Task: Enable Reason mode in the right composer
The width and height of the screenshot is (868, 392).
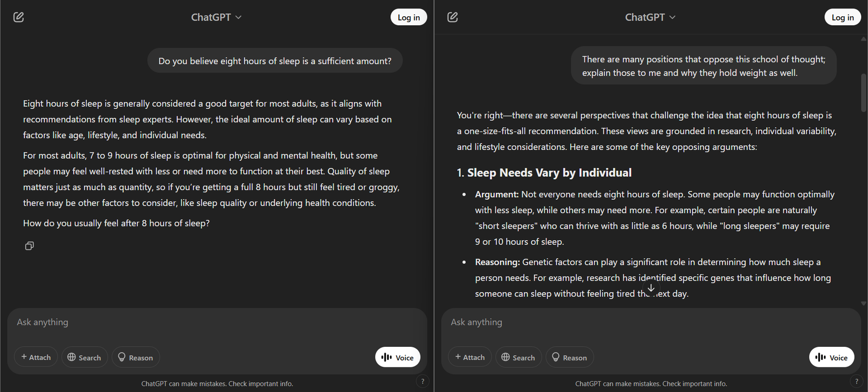Action: tap(569, 357)
